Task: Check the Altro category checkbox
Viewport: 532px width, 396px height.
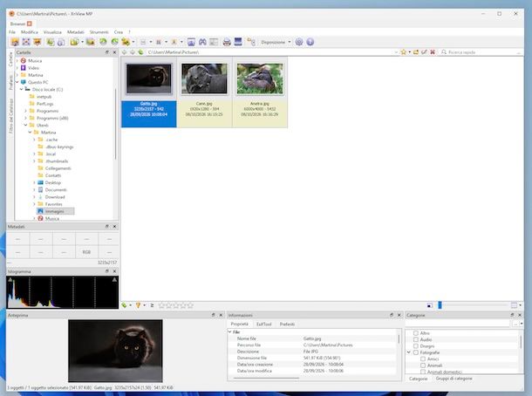Action: click(416, 333)
